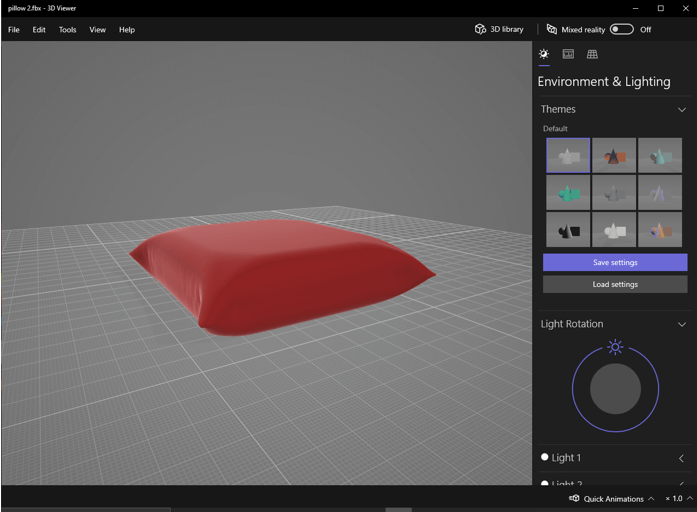Minimize the 3D Viewer window

click(636, 8)
